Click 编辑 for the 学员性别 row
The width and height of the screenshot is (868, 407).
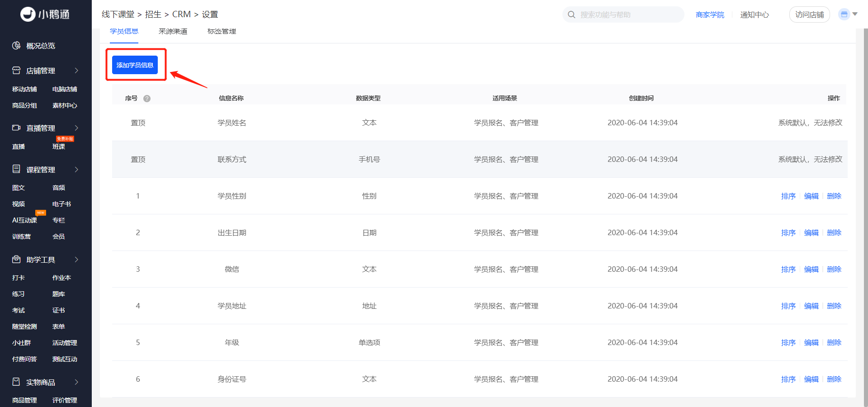[811, 196]
